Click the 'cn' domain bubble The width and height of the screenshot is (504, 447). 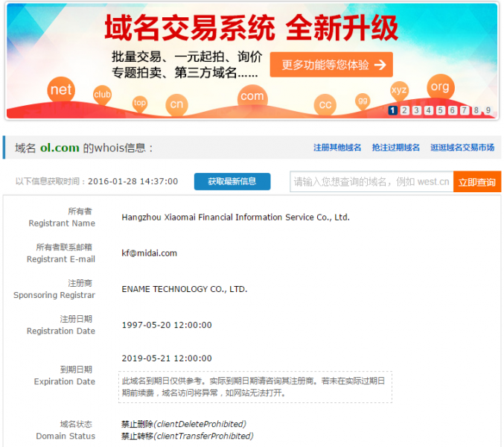[176, 104]
